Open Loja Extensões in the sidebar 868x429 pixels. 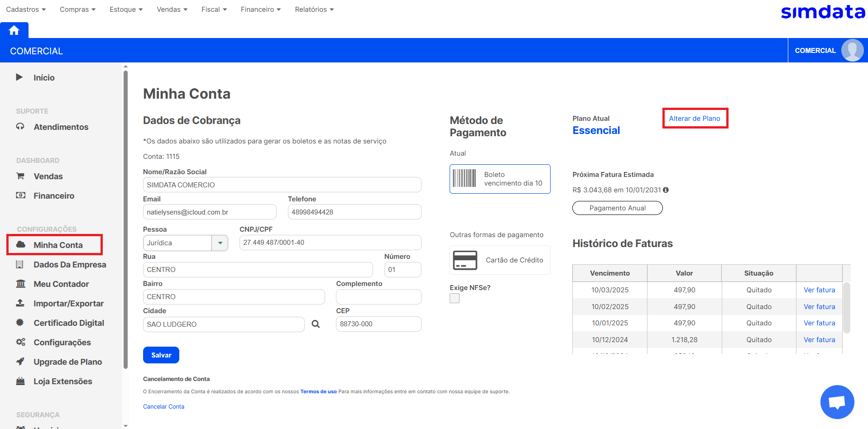tap(62, 381)
